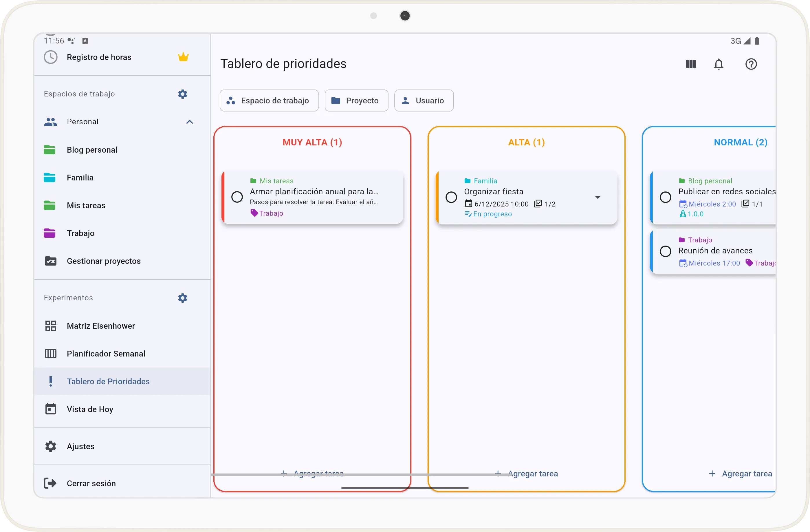Click the premium crown icon
Image resolution: width=810 pixels, height=532 pixels.
click(x=183, y=57)
